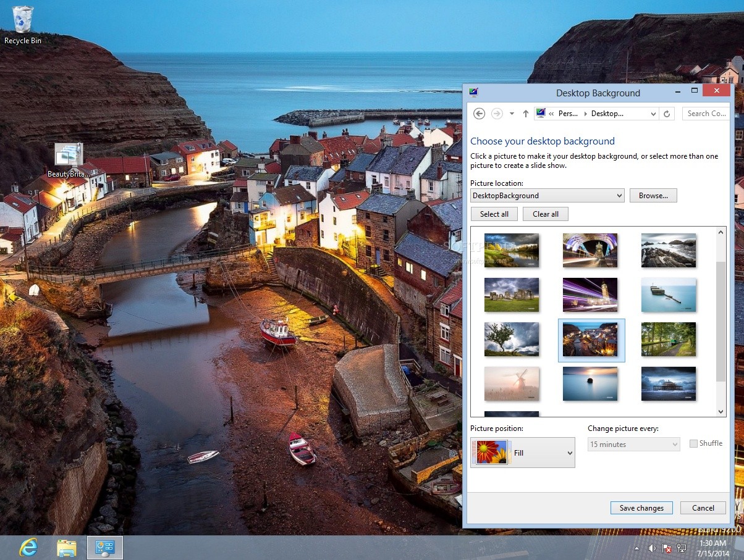Launch Internet Explorer from the taskbar
Viewport: 744px width, 560px height.
(x=28, y=547)
